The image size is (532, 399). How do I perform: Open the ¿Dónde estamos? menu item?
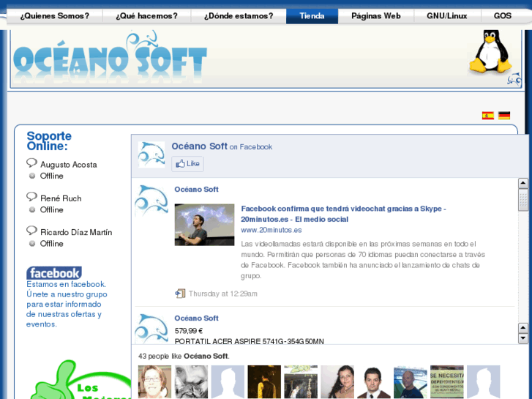pos(239,16)
